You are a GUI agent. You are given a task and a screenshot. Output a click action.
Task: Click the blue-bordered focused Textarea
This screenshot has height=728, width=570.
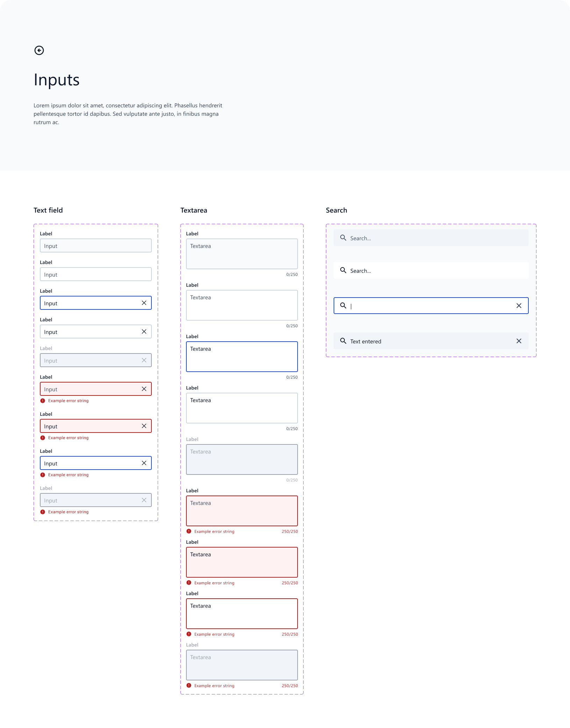(x=242, y=357)
